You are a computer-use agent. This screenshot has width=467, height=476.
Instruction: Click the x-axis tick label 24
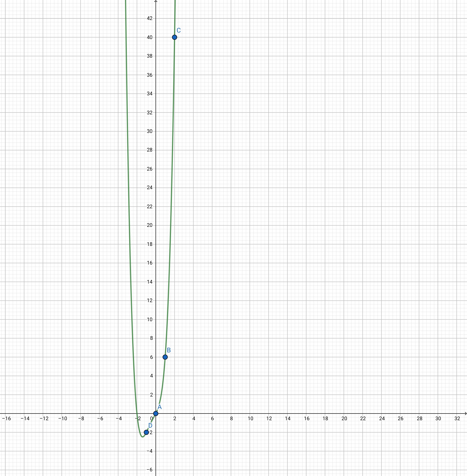(382, 419)
